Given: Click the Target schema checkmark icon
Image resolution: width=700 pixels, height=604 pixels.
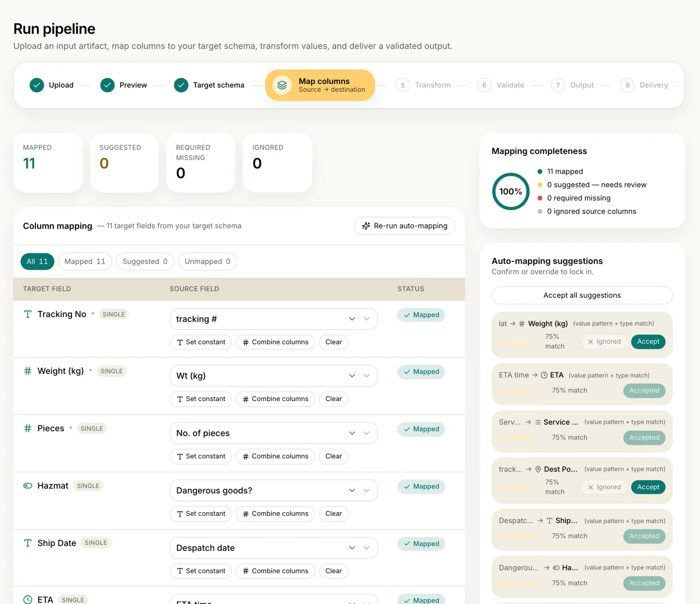Looking at the screenshot, I should (181, 85).
